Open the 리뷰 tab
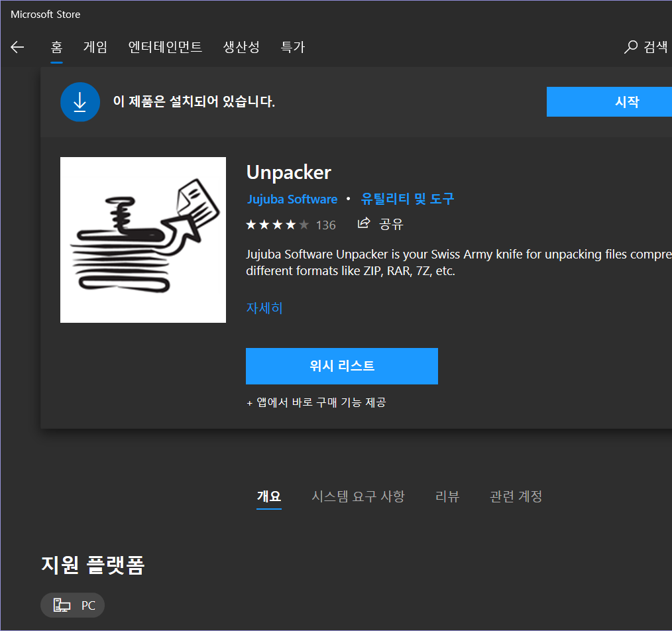The height and width of the screenshot is (631, 672). 447,496
